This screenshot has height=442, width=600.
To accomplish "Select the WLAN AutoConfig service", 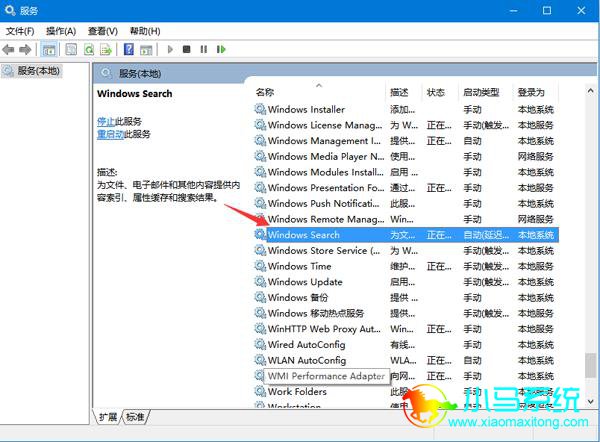I will (404, 360).
